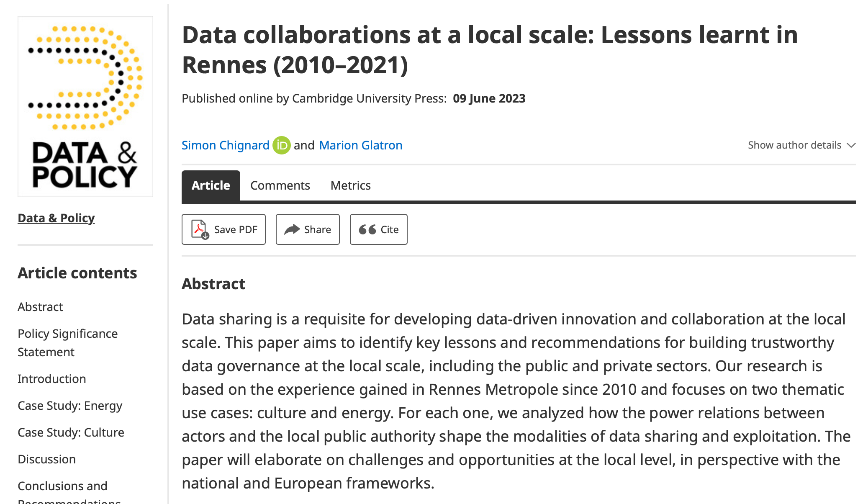Go to Case Study: Energy
868x504 pixels.
(69, 406)
